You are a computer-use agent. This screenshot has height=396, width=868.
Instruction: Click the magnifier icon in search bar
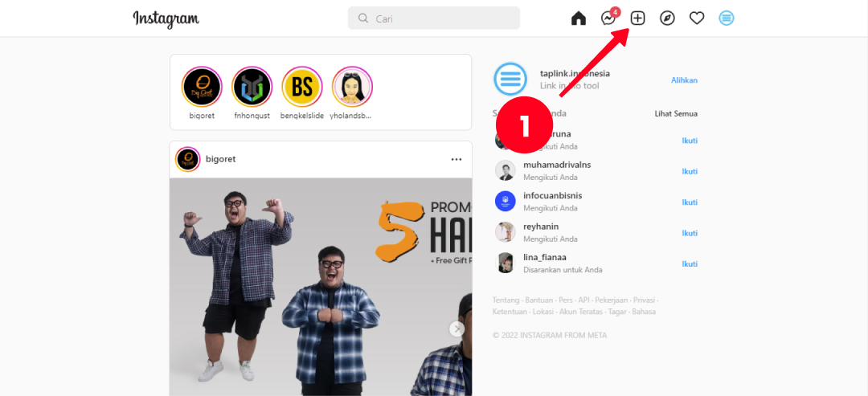click(363, 18)
